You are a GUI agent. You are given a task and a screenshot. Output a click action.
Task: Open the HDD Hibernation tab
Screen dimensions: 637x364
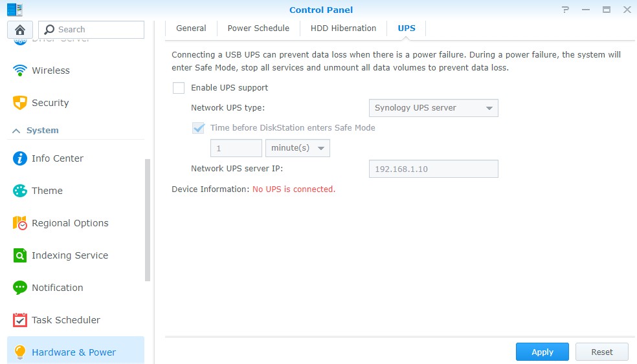(x=343, y=28)
